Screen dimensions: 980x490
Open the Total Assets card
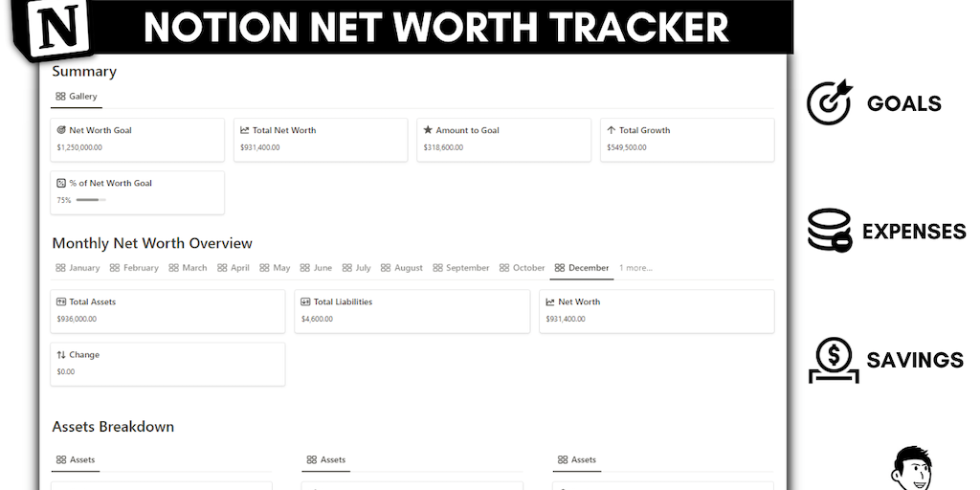(x=167, y=311)
